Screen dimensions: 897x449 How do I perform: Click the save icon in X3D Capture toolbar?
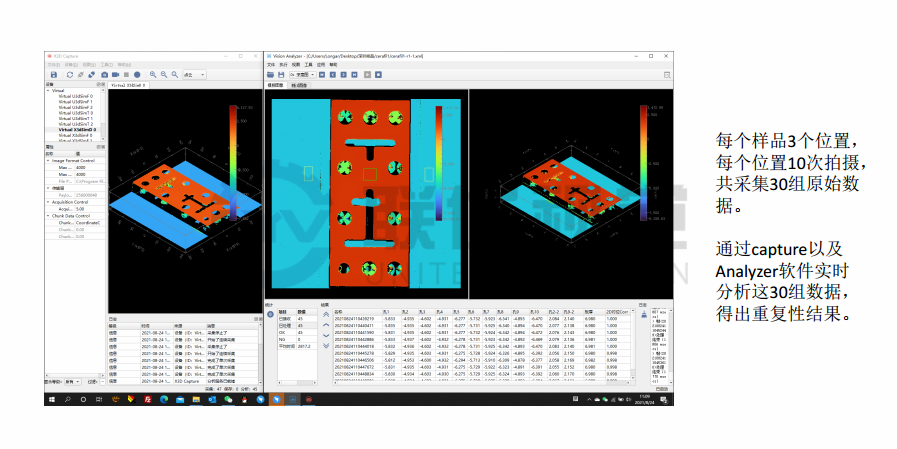[54, 74]
